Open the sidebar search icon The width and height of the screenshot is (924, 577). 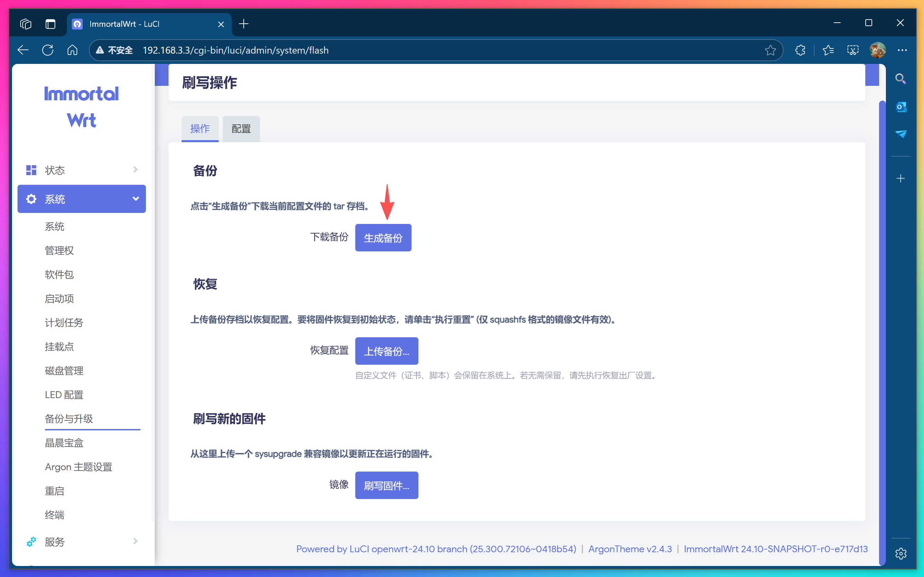coord(901,79)
